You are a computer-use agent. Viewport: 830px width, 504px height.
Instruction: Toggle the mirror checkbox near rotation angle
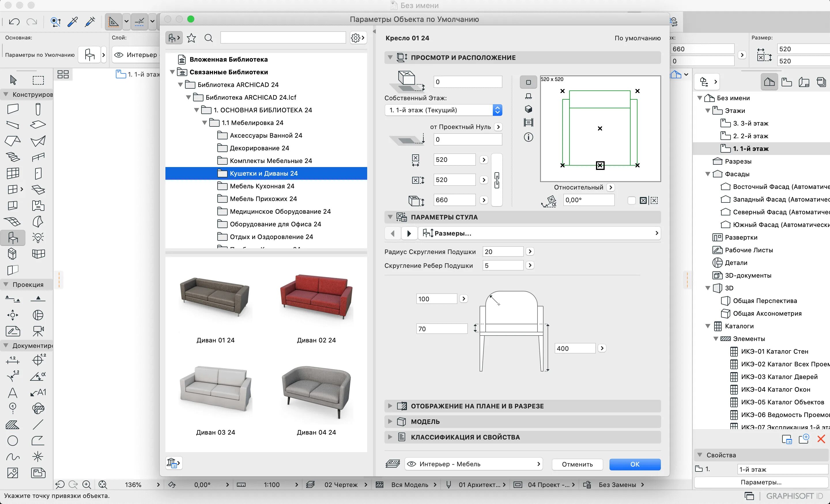632,200
